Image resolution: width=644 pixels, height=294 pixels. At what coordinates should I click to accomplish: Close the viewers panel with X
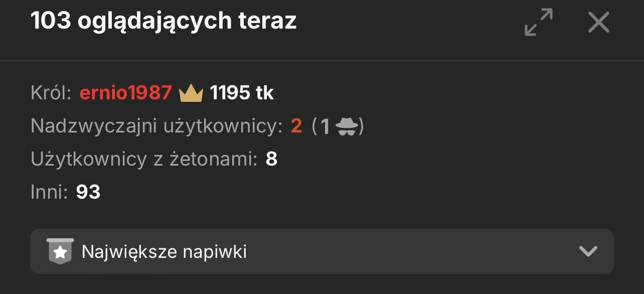(x=598, y=22)
